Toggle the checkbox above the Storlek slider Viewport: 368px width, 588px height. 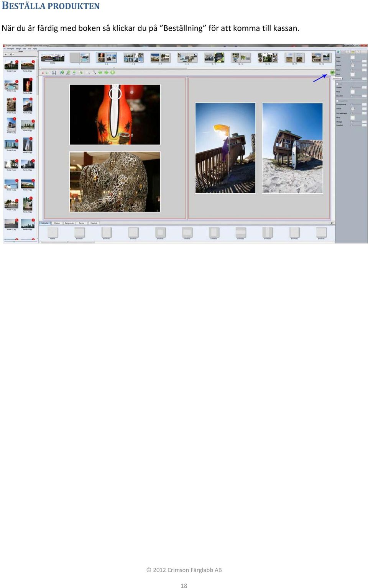point(337,83)
